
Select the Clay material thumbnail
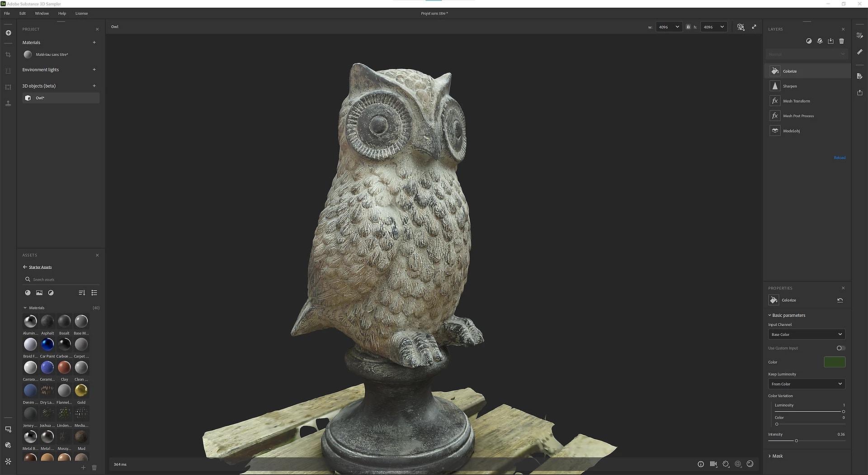64,367
